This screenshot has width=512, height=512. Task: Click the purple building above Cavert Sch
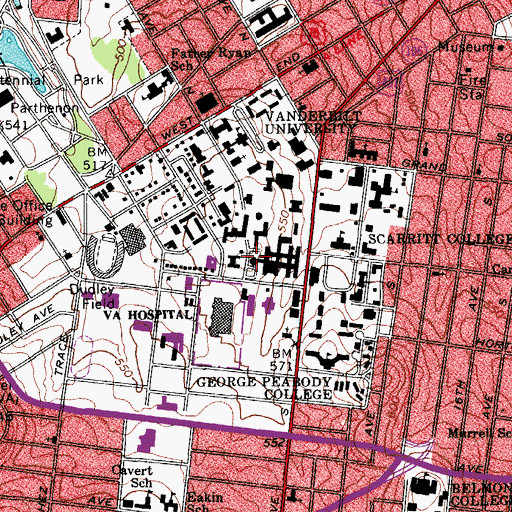(147, 440)
